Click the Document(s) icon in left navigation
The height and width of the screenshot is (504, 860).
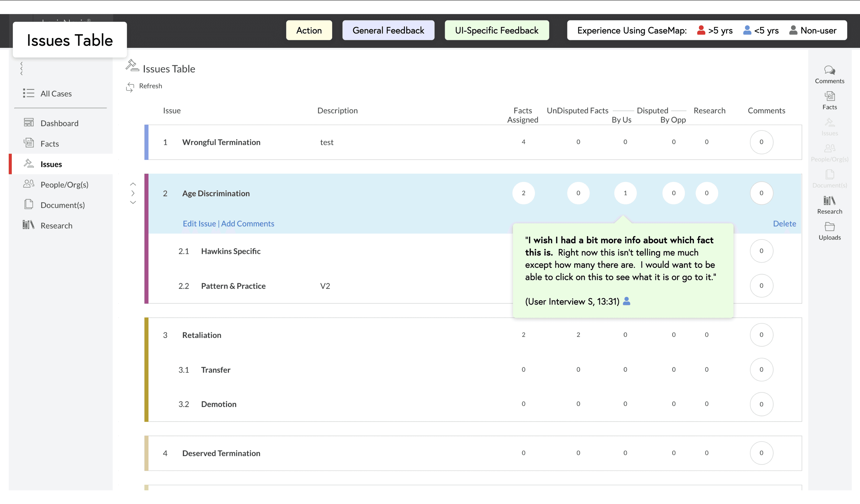pos(29,205)
